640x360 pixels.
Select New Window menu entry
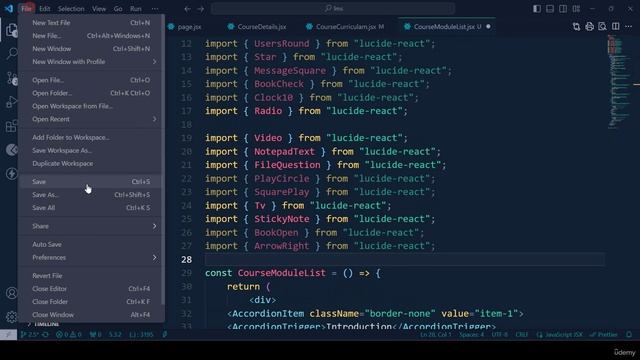(91, 49)
